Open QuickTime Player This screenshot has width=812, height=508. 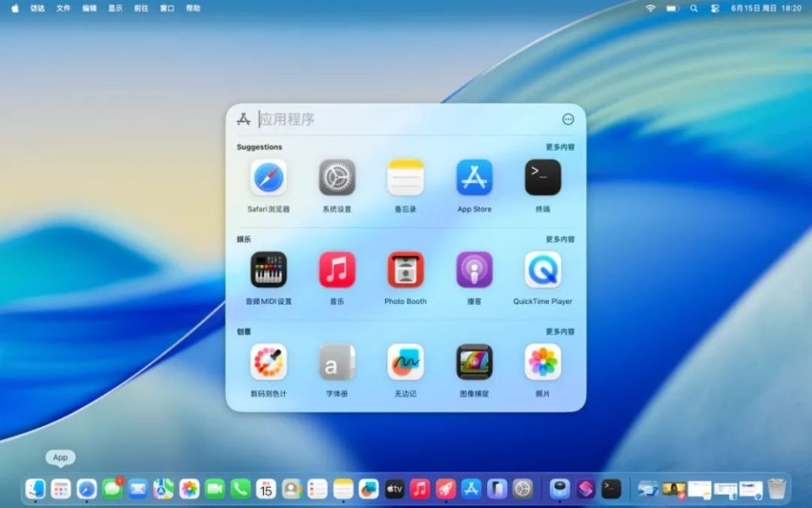pyautogui.click(x=543, y=269)
